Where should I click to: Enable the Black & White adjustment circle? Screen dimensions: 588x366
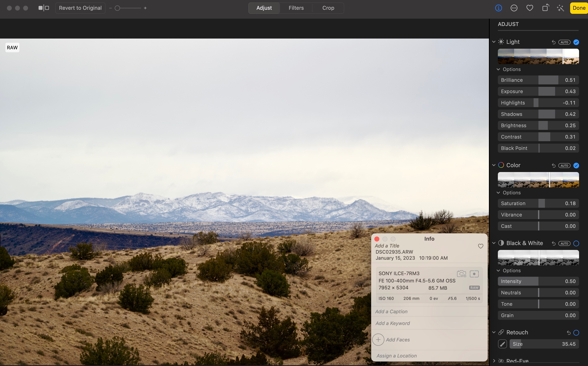[576, 243]
